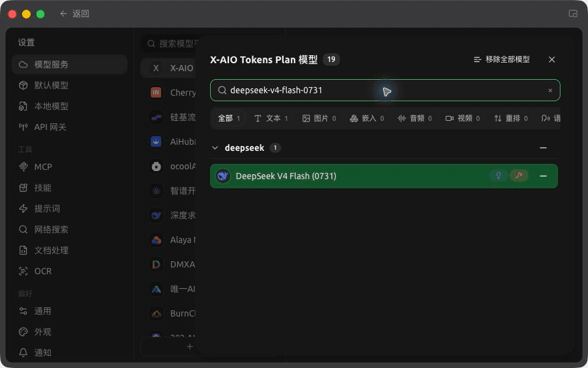This screenshot has height=368, width=588.
Task: Click the 提示词 lightning icon
Action: point(23,209)
